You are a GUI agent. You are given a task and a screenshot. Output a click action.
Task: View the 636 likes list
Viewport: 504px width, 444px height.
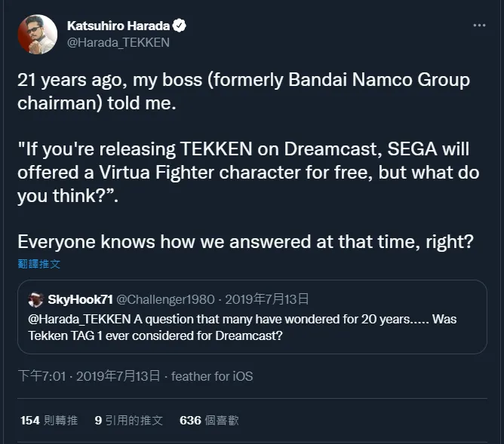coord(209,420)
